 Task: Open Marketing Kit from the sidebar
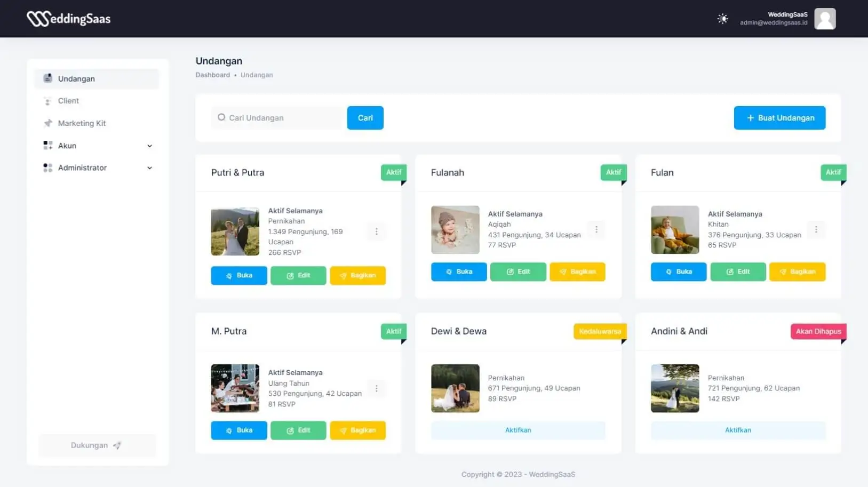click(81, 123)
